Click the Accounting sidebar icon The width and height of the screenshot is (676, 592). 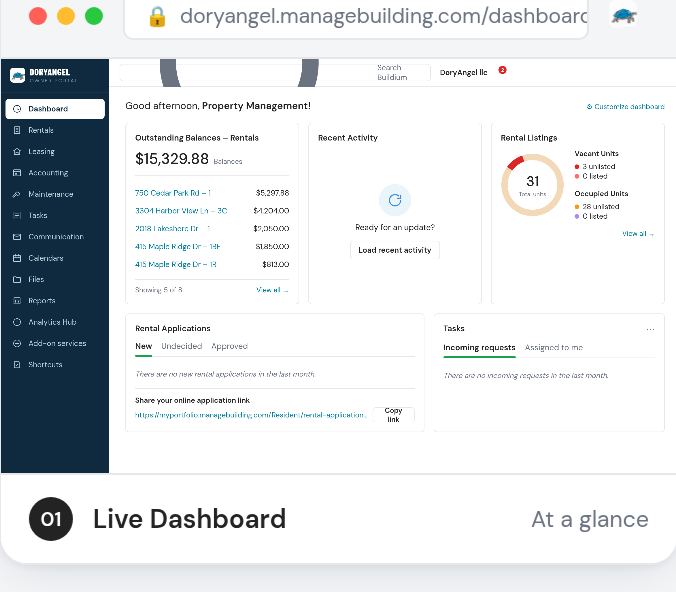click(17, 173)
